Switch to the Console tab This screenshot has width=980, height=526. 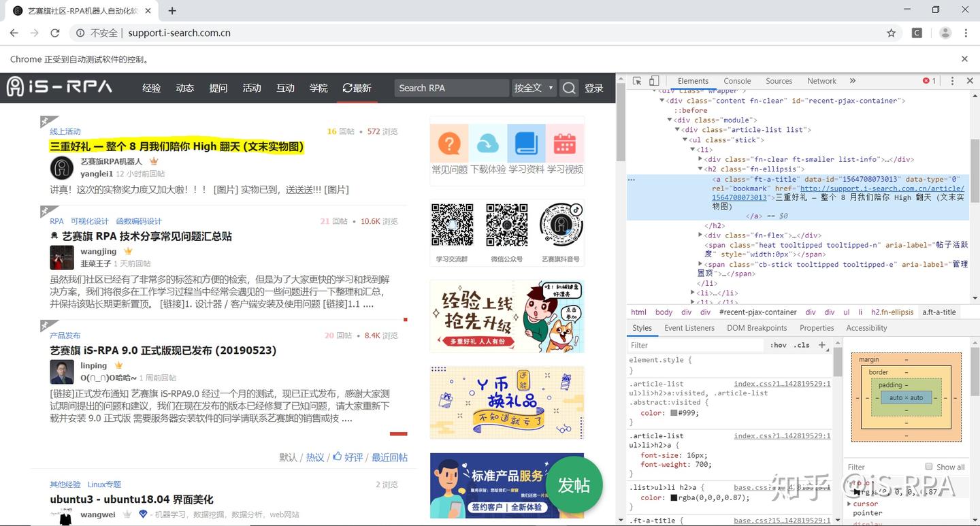(x=737, y=80)
